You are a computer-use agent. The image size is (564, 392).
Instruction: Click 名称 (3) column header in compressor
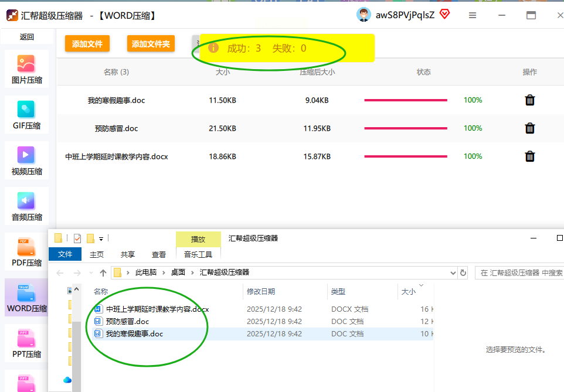116,72
